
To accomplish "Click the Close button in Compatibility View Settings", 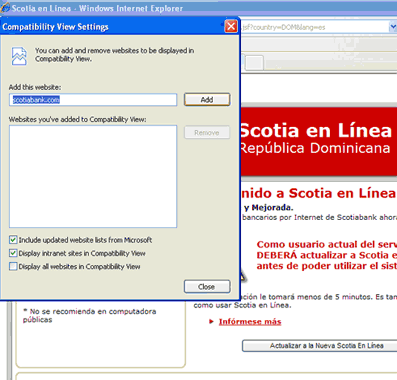I will pos(207,287).
